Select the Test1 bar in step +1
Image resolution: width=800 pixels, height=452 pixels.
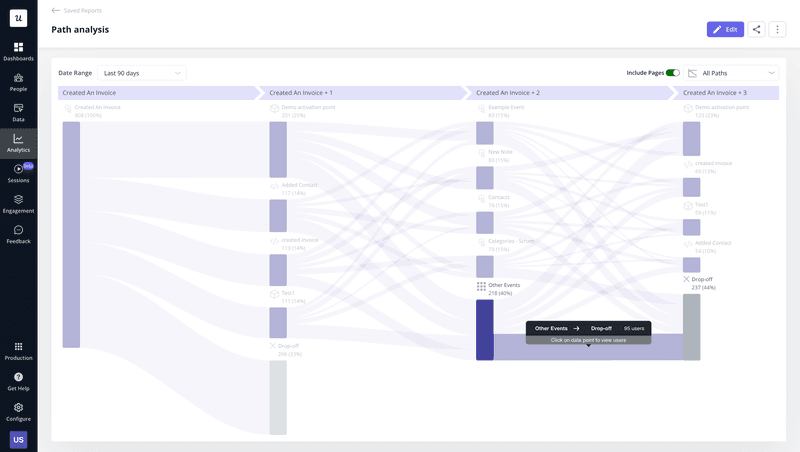tap(278, 322)
